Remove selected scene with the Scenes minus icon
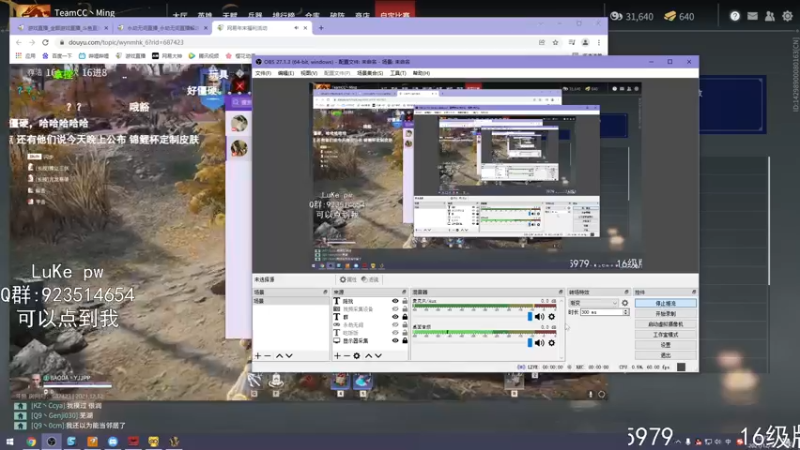Image resolution: width=800 pixels, height=450 pixels. point(267,356)
